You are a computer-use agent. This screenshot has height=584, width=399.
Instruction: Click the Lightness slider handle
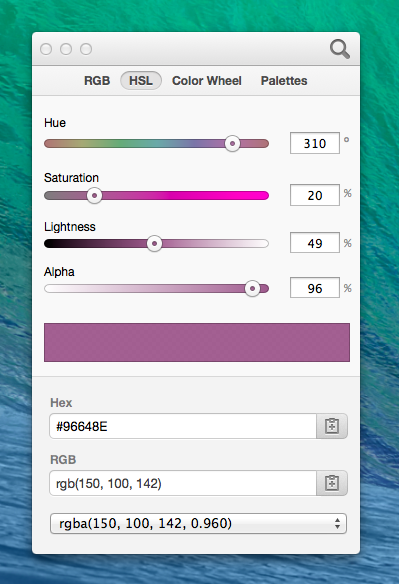pyautogui.click(x=154, y=244)
